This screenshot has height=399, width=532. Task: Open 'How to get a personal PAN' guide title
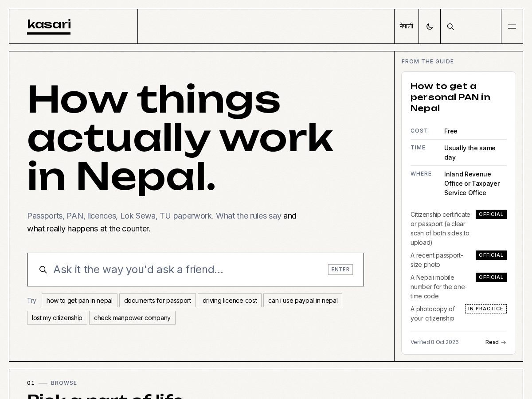pyautogui.click(x=450, y=97)
